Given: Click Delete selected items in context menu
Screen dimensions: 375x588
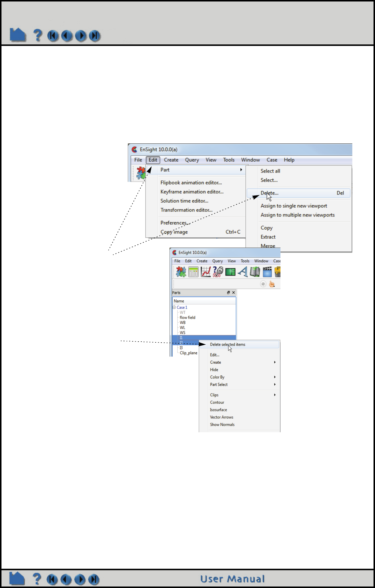Looking at the screenshot, I should [239, 344].
